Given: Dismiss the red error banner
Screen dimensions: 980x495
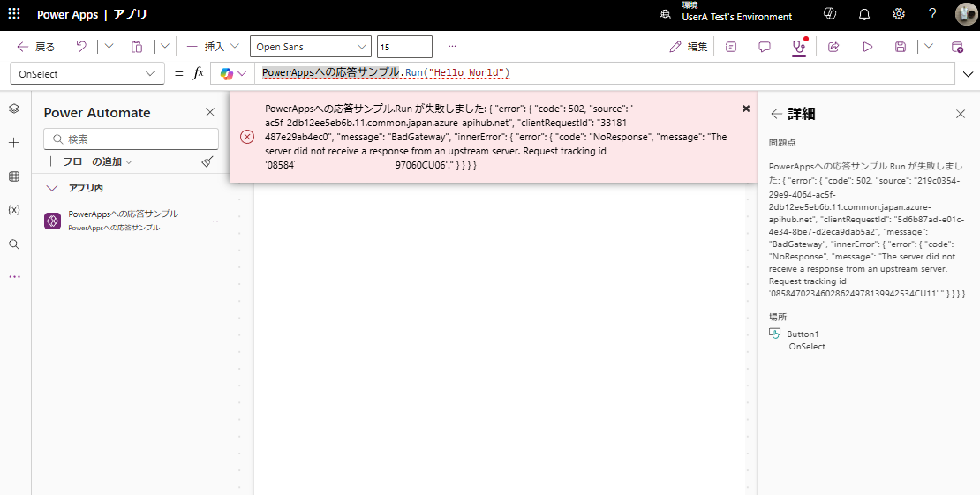Looking at the screenshot, I should point(746,109).
